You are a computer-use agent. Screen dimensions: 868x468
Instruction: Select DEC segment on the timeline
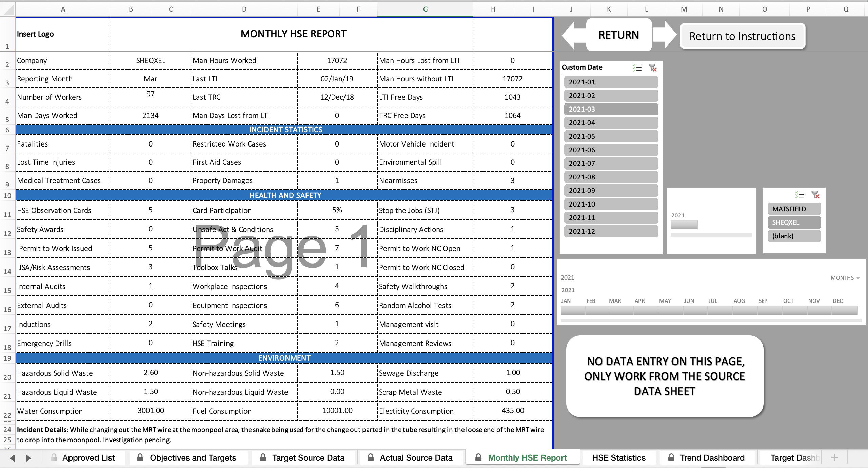pos(845,310)
